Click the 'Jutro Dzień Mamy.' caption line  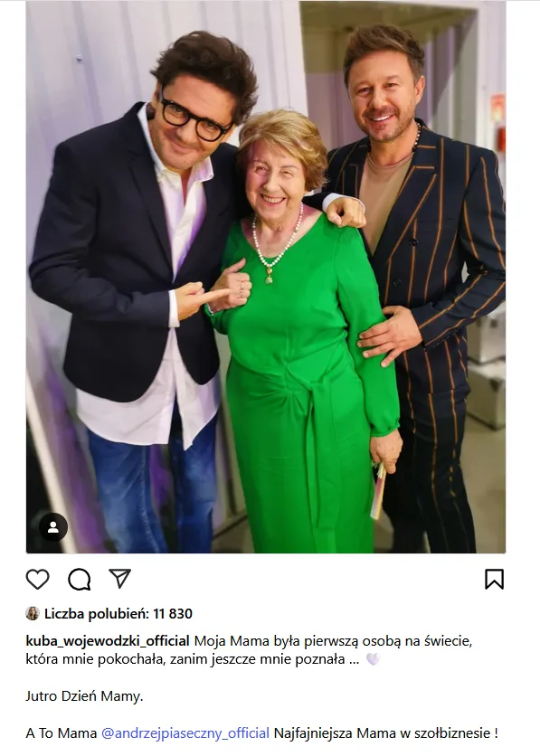tap(84, 696)
